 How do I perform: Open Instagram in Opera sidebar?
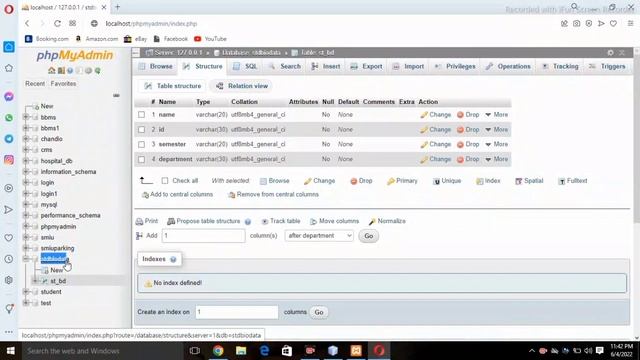9,160
